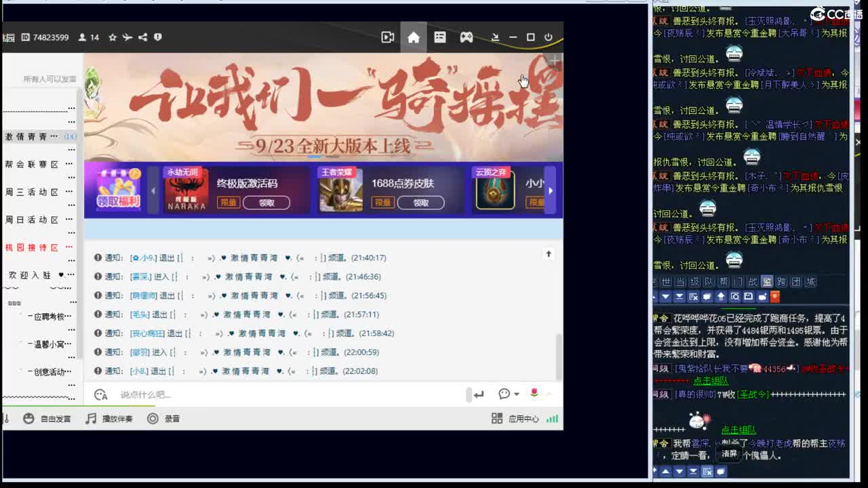Click username 毛头 in notification
This screenshot has width=868, height=488.
tap(140, 314)
